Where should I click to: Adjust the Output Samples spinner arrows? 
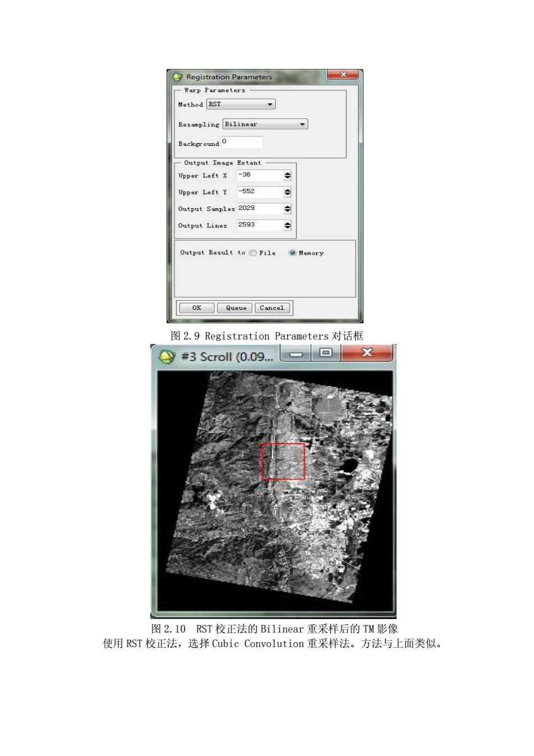(287, 209)
